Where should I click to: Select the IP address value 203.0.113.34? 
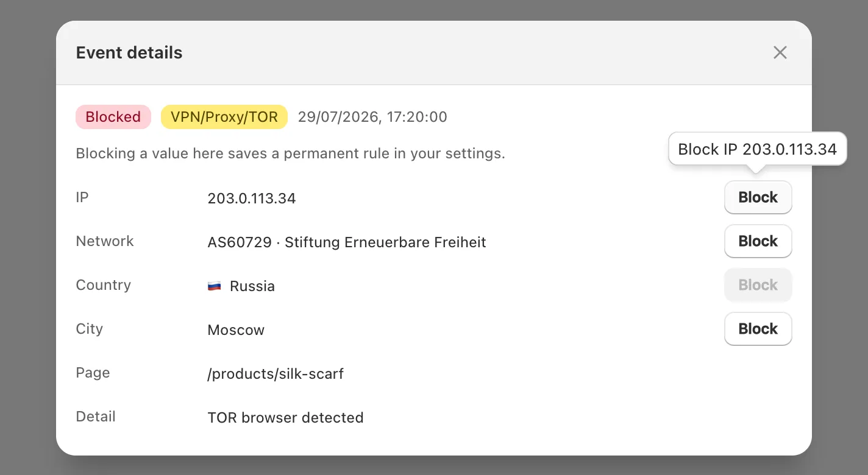coord(252,199)
